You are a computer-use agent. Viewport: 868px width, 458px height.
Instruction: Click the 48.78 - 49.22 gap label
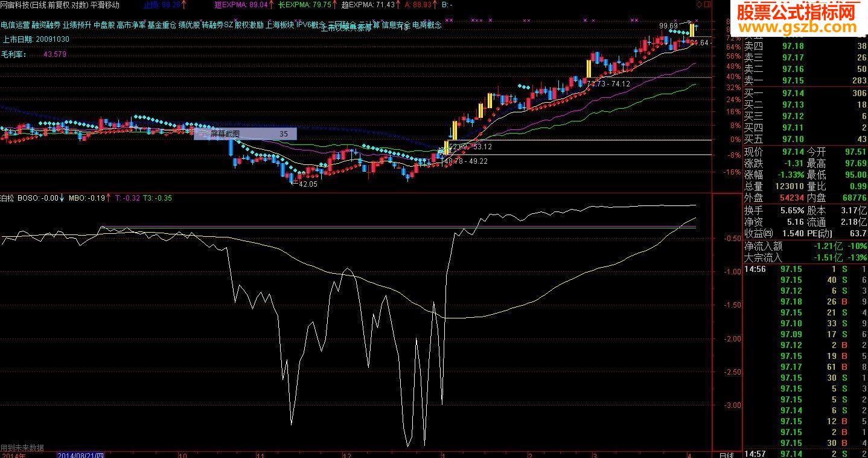point(466,161)
